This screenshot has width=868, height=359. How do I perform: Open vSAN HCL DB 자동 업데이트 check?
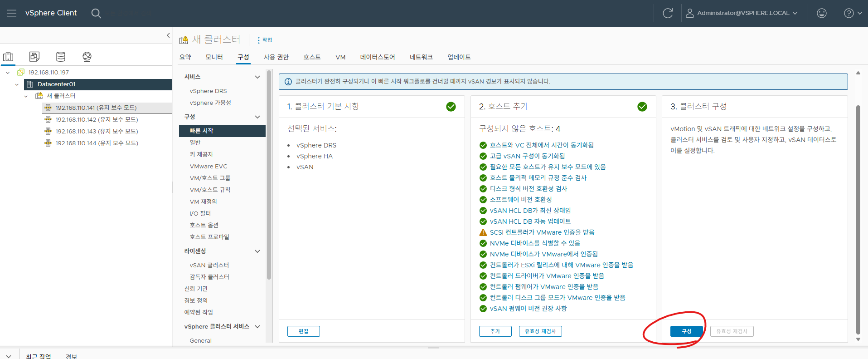tap(530, 221)
